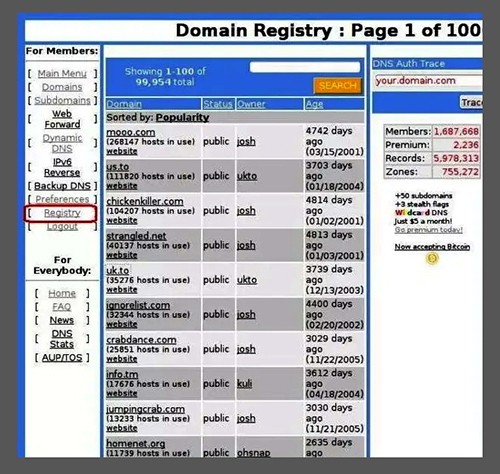Select Dynamic DNS link

tap(62, 143)
